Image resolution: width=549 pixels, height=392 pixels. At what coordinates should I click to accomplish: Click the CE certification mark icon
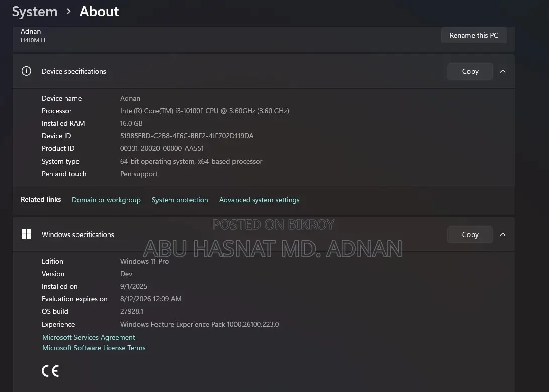point(50,371)
